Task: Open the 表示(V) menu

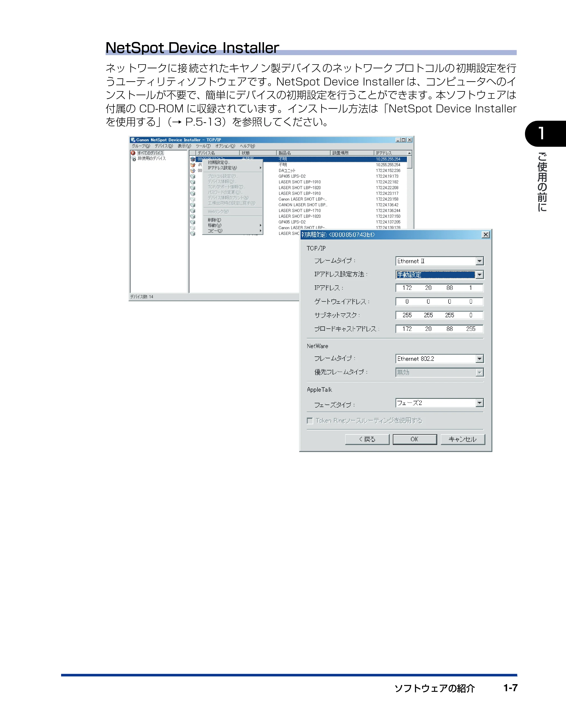Action: point(184,146)
